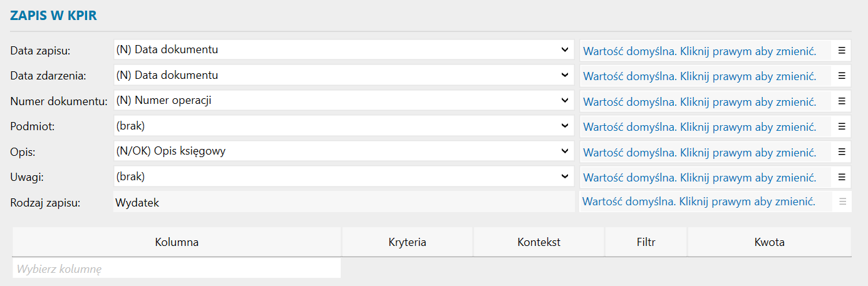Expand the Podmiot dropdown showing (brak)

tap(344, 126)
